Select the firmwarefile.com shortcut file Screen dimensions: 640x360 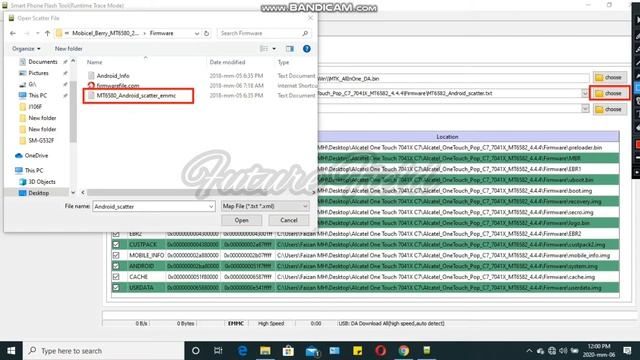[118, 85]
